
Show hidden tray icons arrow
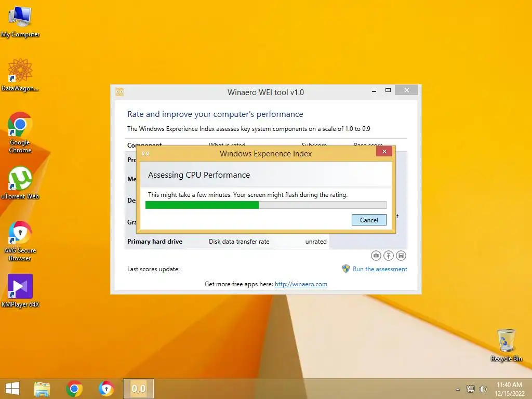point(458,389)
